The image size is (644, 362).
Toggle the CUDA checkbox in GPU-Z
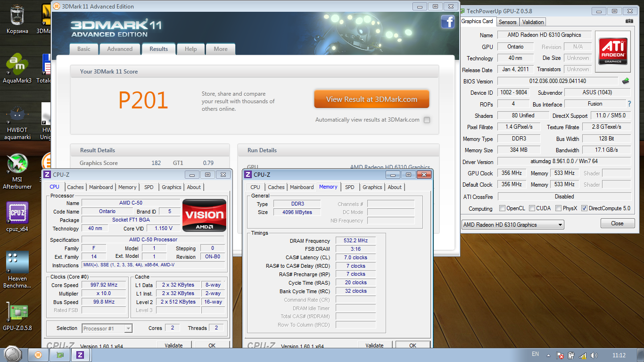[532, 208]
